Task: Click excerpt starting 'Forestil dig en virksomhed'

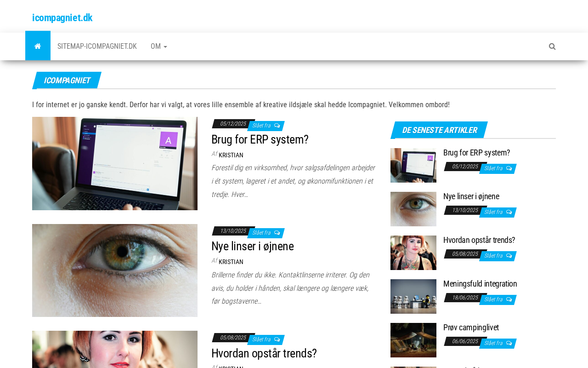Action: [293, 181]
